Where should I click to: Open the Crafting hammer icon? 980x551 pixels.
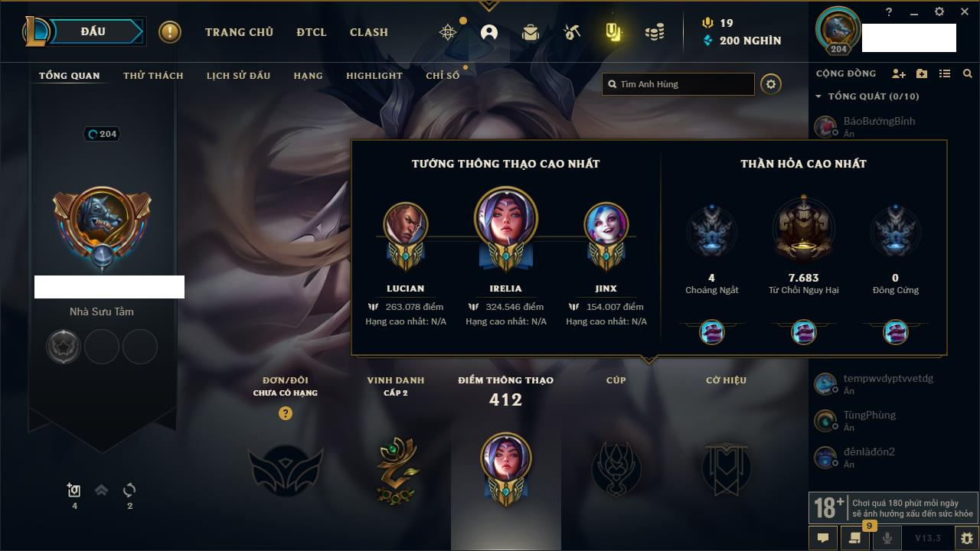[x=571, y=32]
